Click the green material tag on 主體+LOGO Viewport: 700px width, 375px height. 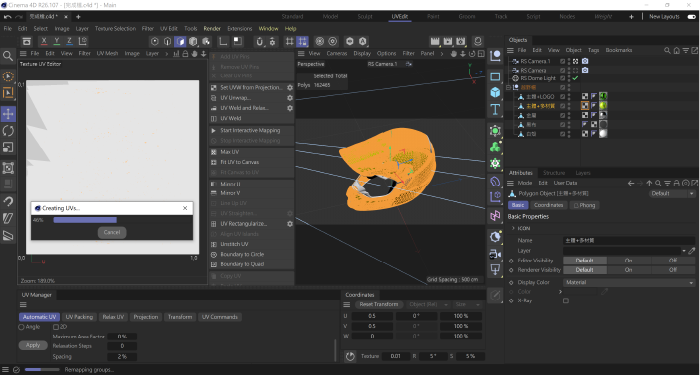click(x=603, y=96)
